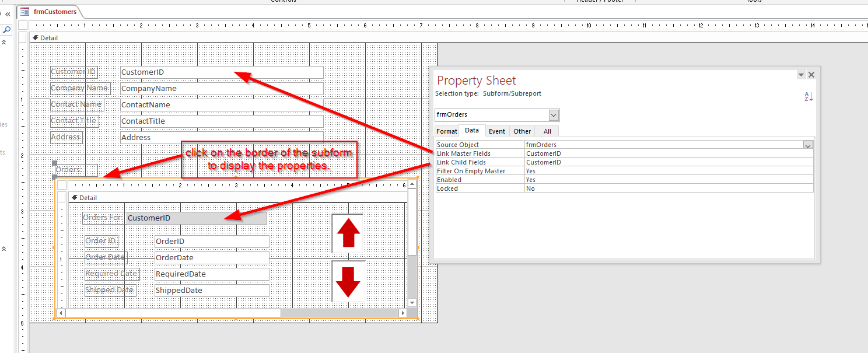This screenshot has height=353, width=868.
Task: Click the subform horizontal scrollbar right arrow
Action: pos(402,313)
